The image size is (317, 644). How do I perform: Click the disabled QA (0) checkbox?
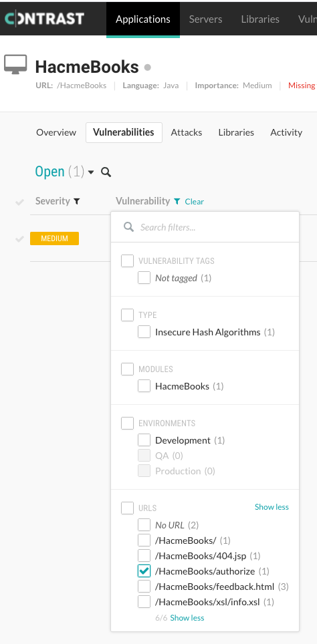(x=144, y=456)
